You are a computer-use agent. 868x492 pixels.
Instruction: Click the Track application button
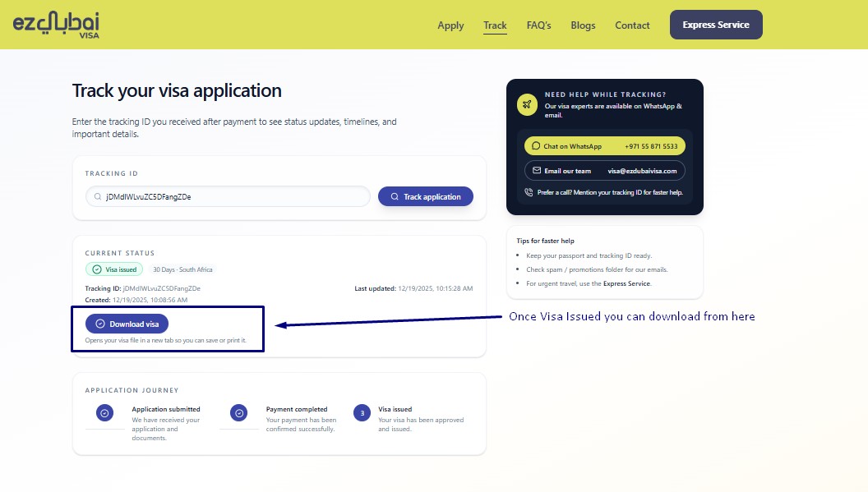[x=425, y=197]
